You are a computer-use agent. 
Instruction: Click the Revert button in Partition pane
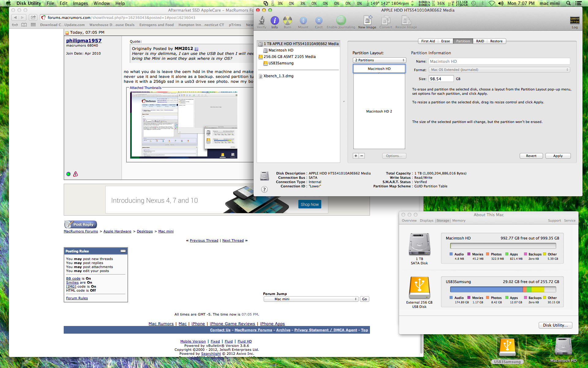(531, 156)
